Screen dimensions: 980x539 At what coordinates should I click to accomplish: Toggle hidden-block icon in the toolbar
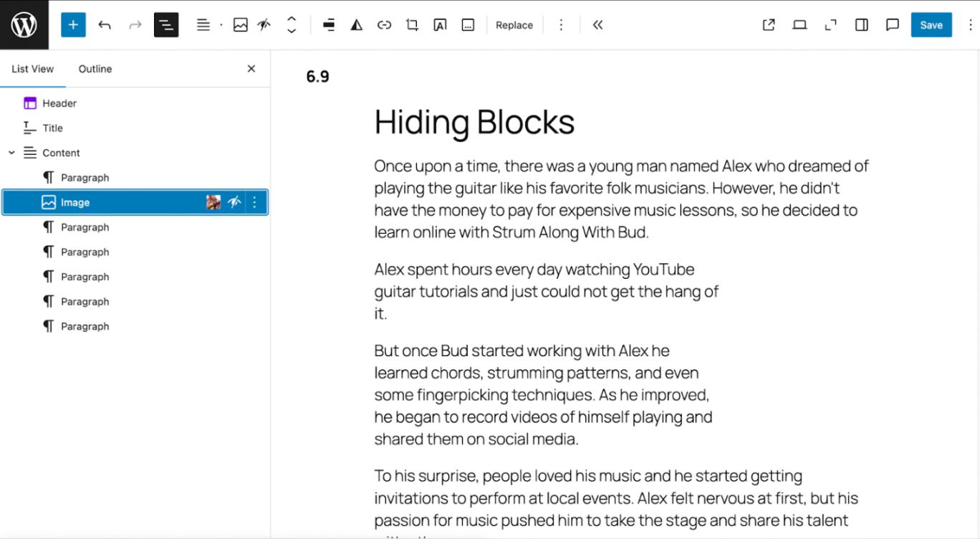[x=264, y=25]
